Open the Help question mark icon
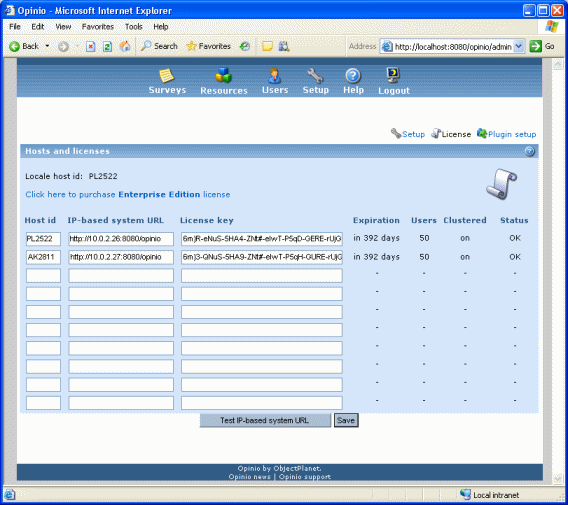 coord(352,76)
